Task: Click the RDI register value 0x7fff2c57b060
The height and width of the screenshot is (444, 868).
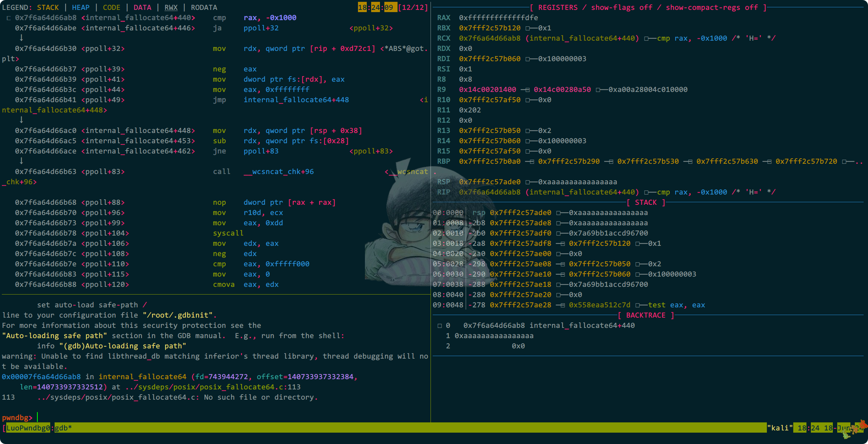Action: pos(490,59)
